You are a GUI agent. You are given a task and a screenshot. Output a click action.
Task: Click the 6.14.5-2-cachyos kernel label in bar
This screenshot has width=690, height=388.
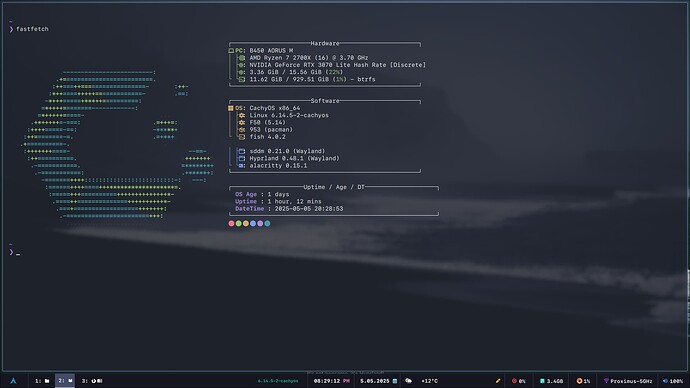[x=278, y=381]
